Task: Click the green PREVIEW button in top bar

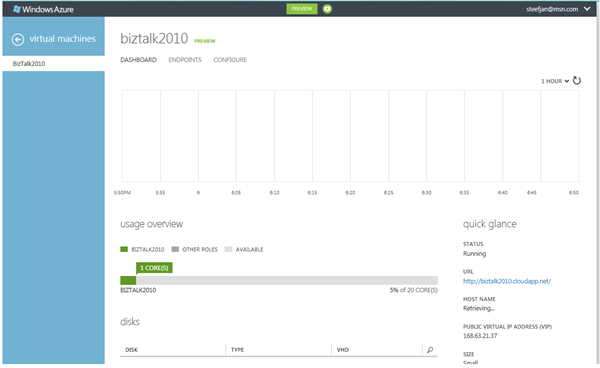Action: coord(302,9)
